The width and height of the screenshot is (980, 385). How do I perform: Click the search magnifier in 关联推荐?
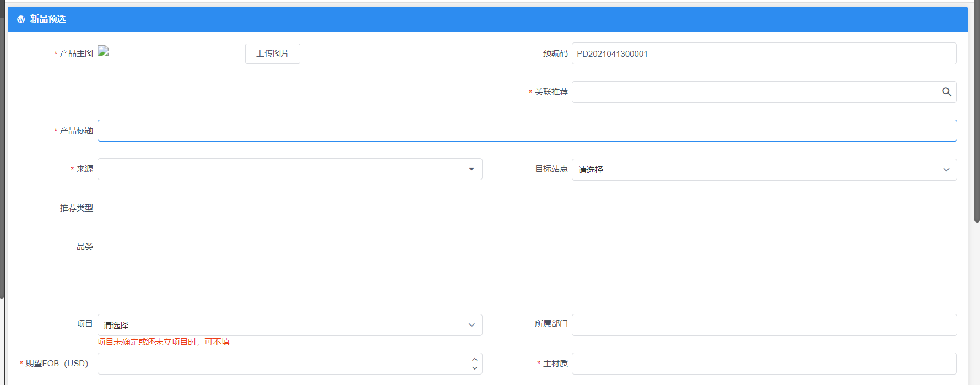coord(946,92)
